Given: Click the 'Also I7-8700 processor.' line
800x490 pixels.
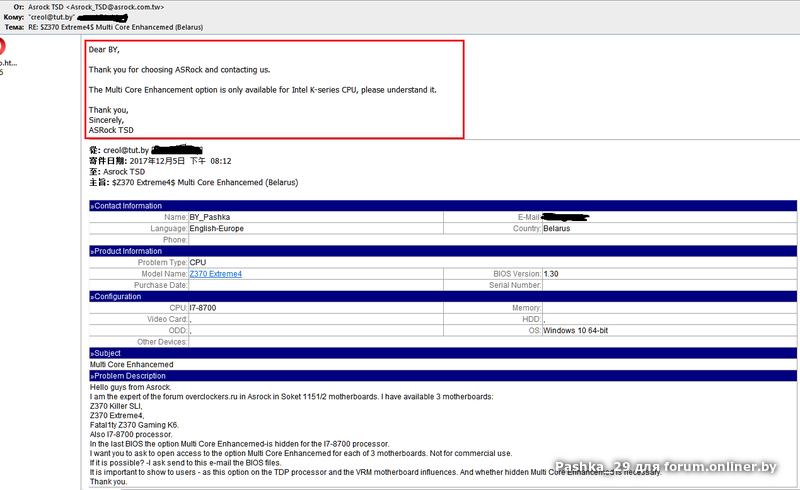Looking at the screenshot, I should click(131, 434).
